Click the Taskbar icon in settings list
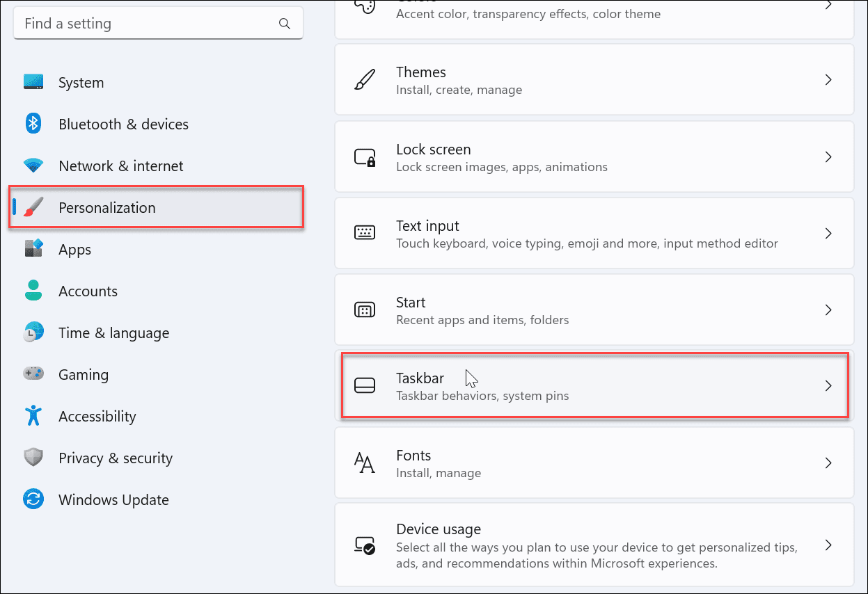This screenshot has width=868, height=594. point(365,386)
